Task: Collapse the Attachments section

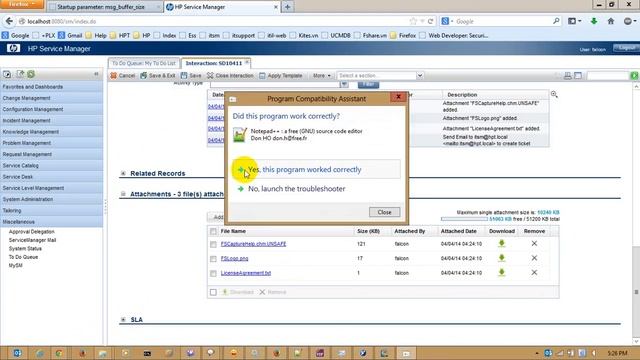Action: (x=123, y=194)
